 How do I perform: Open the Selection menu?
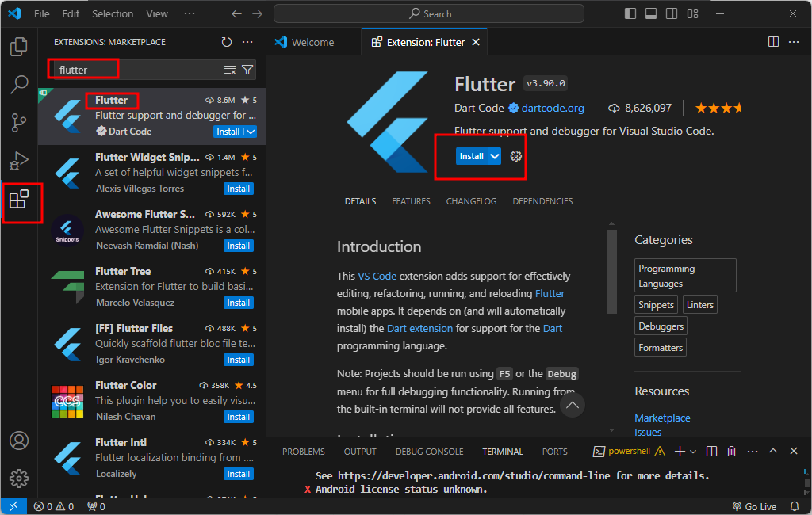click(113, 14)
